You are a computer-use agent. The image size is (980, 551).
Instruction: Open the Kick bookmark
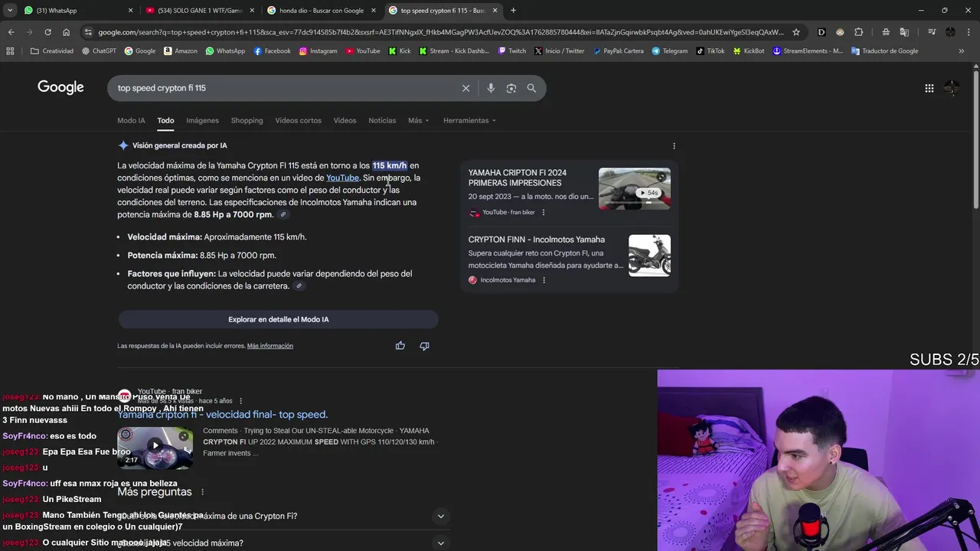coord(400,51)
